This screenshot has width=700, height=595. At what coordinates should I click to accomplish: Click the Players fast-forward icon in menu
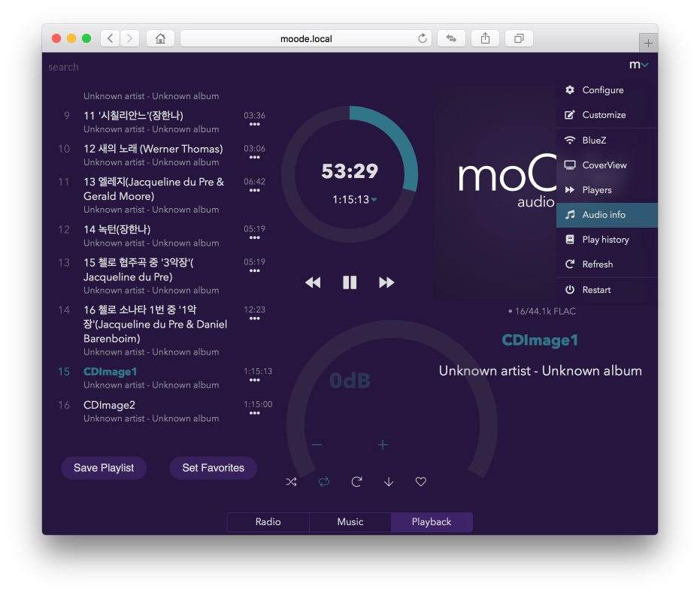[570, 190]
